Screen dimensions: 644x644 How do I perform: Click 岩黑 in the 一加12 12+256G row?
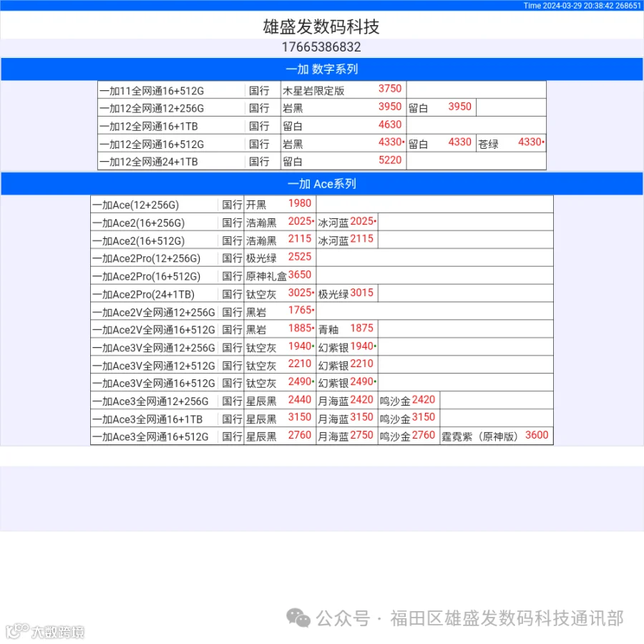click(x=293, y=109)
